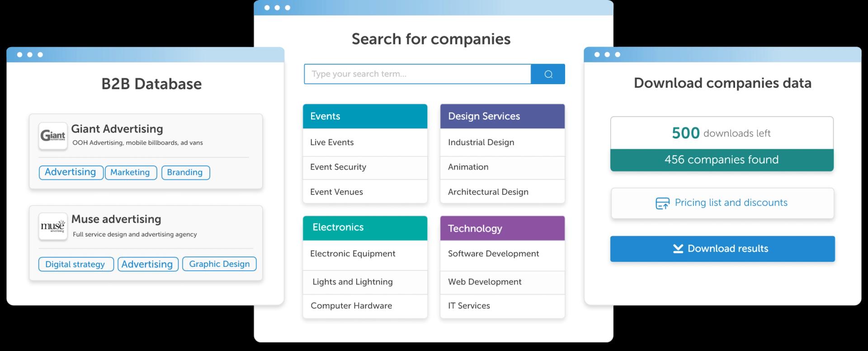Click in the search term input field
868x351 pixels.
click(417, 74)
